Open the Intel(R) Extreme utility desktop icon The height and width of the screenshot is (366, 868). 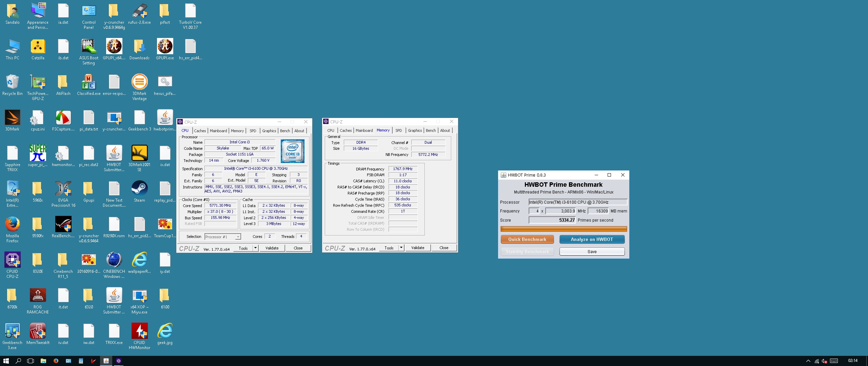(x=13, y=195)
